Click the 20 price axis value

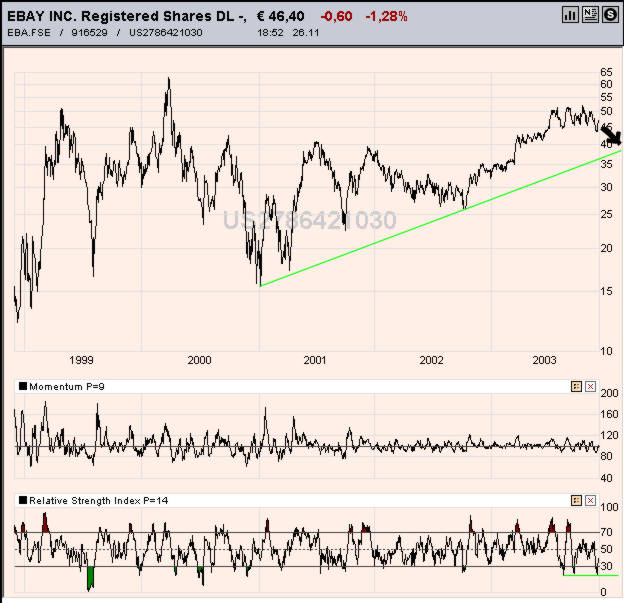[x=606, y=248]
